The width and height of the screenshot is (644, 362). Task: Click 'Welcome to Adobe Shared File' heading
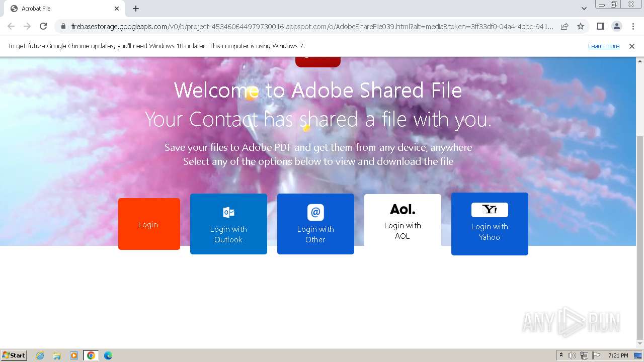pyautogui.click(x=318, y=90)
